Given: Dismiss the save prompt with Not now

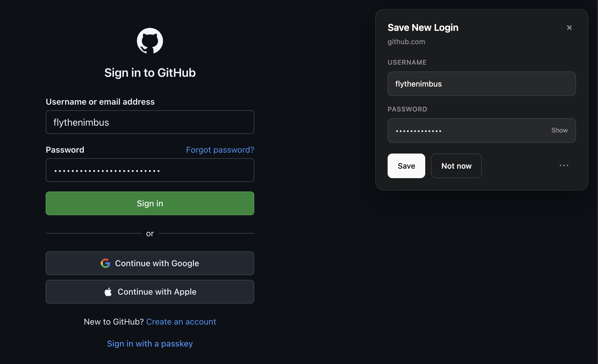Looking at the screenshot, I should click(x=456, y=166).
